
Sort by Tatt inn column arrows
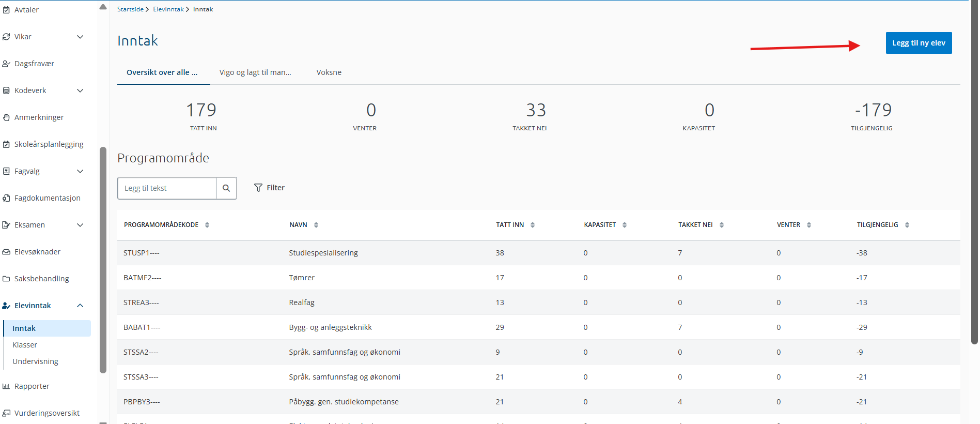coord(533,225)
